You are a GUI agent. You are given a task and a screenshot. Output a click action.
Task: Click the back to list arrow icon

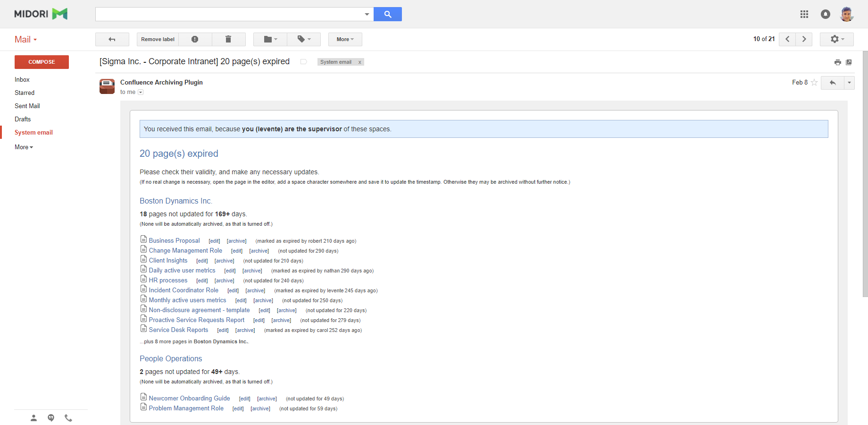(112, 39)
